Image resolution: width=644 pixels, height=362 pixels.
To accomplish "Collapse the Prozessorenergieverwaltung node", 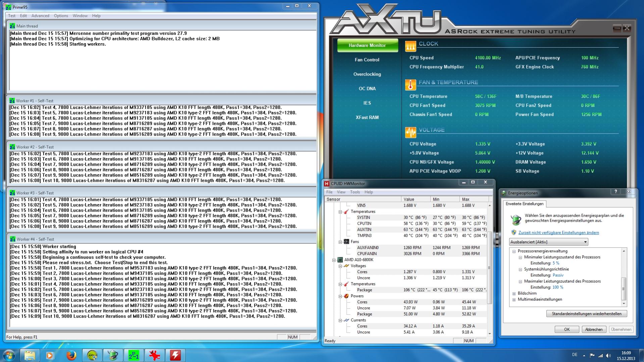I will click(x=514, y=251).
